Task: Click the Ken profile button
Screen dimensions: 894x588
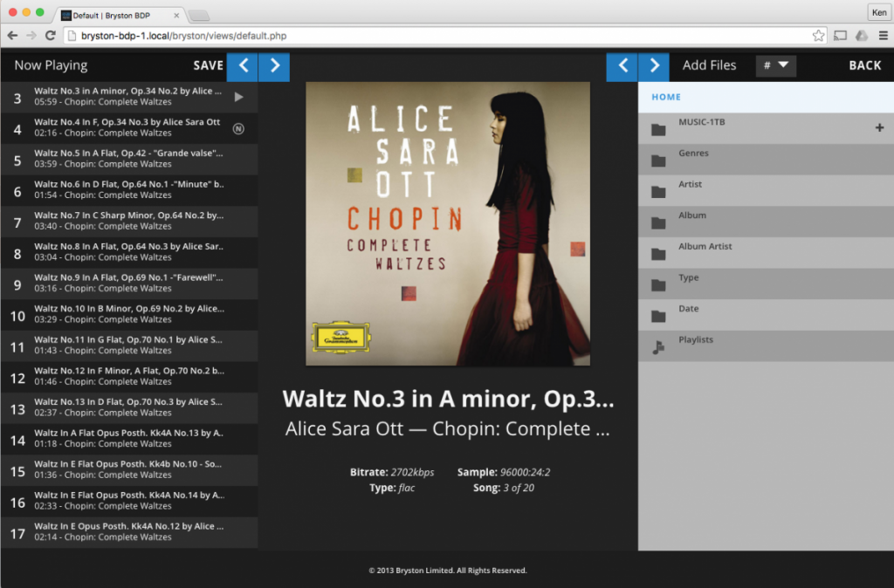Action: click(x=879, y=12)
